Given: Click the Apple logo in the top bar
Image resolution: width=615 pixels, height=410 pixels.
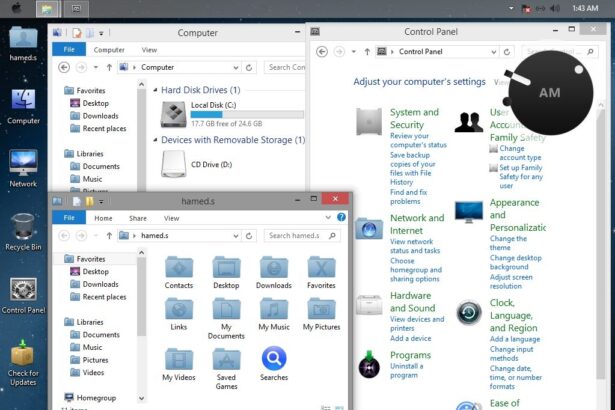Looking at the screenshot, I should 17,8.
